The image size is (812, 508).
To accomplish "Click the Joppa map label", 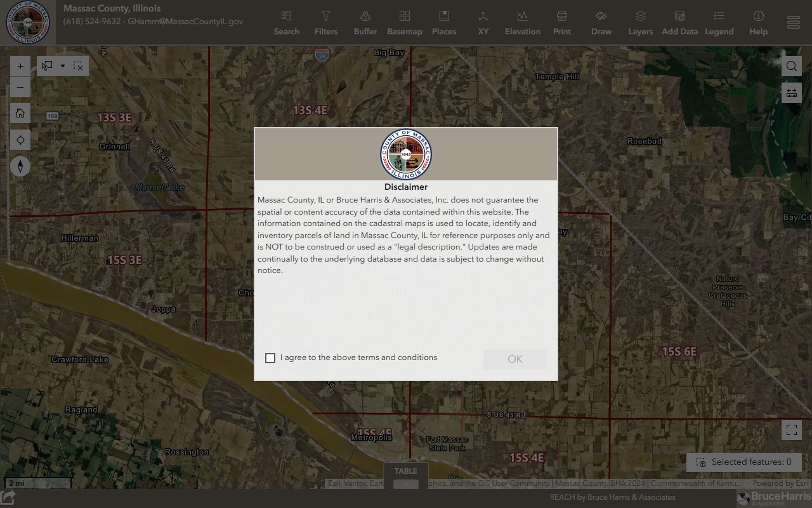I will coord(164,309).
